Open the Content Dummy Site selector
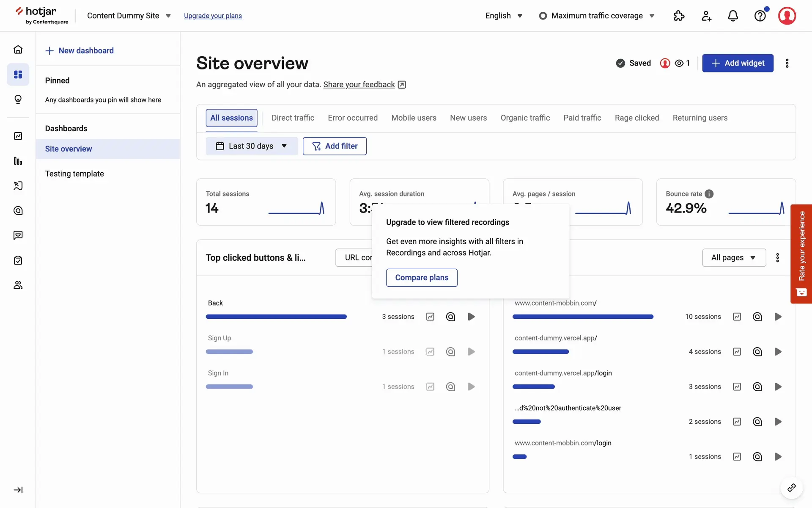812x508 pixels. coord(129,16)
